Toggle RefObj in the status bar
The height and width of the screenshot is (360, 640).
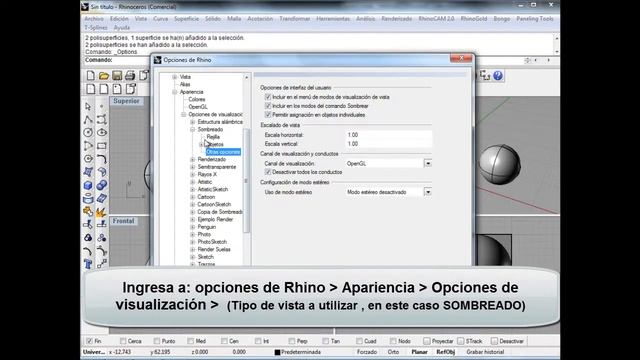tap(446, 352)
